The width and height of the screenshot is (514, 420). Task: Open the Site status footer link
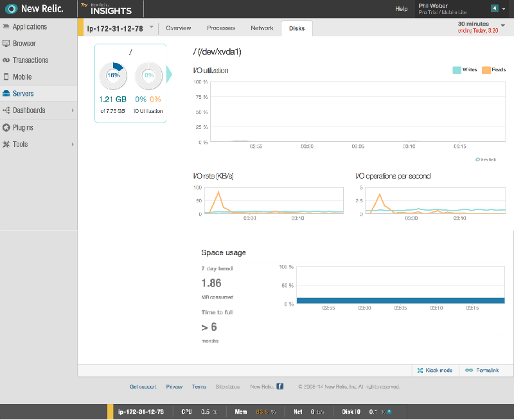(x=227, y=387)
